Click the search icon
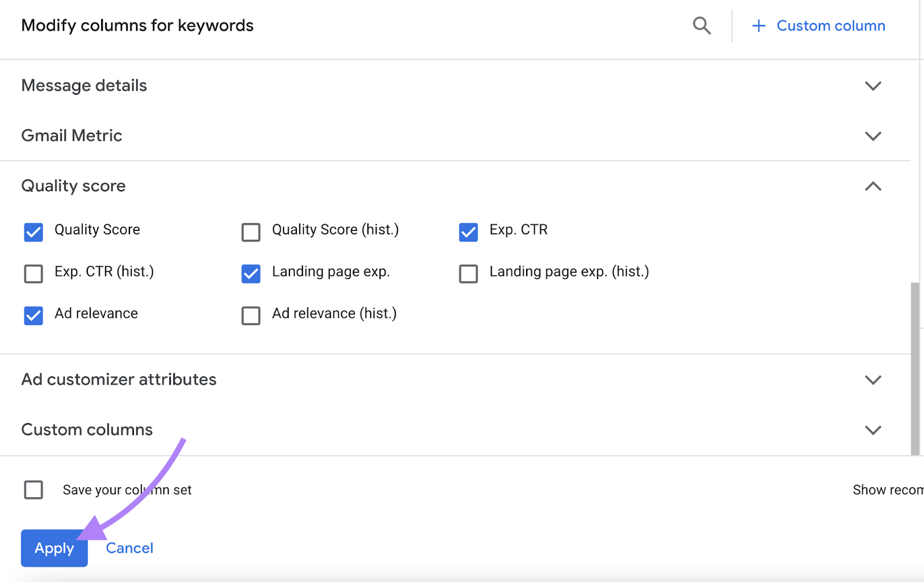 pos(702,25)
